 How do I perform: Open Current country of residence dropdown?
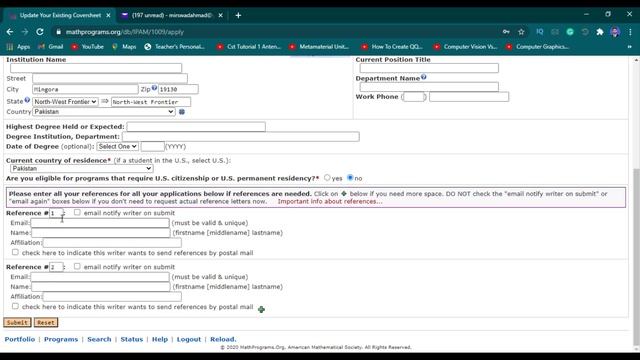pos(82,168)
